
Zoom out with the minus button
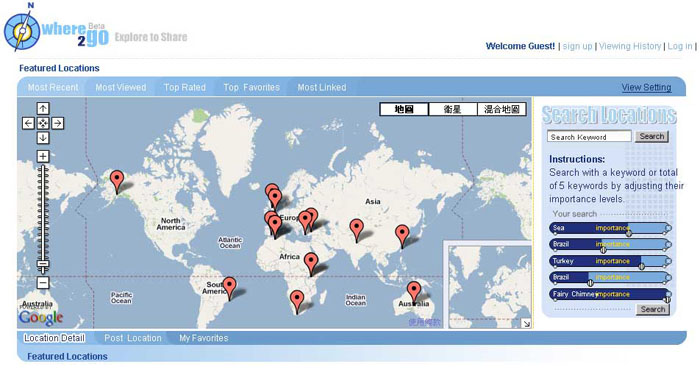click(43, 282)
